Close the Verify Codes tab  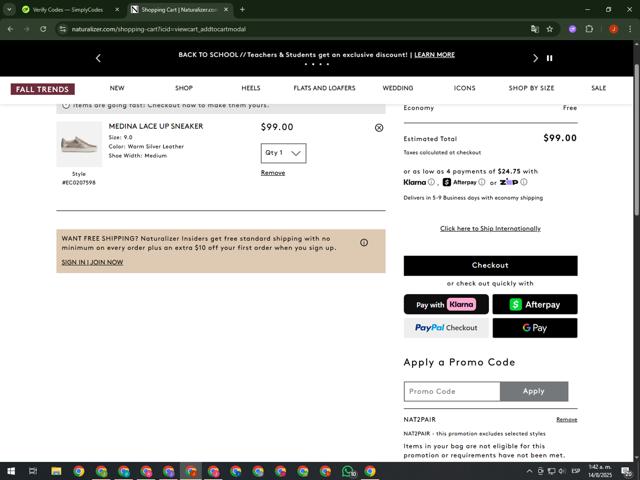[x=117, y=9]
